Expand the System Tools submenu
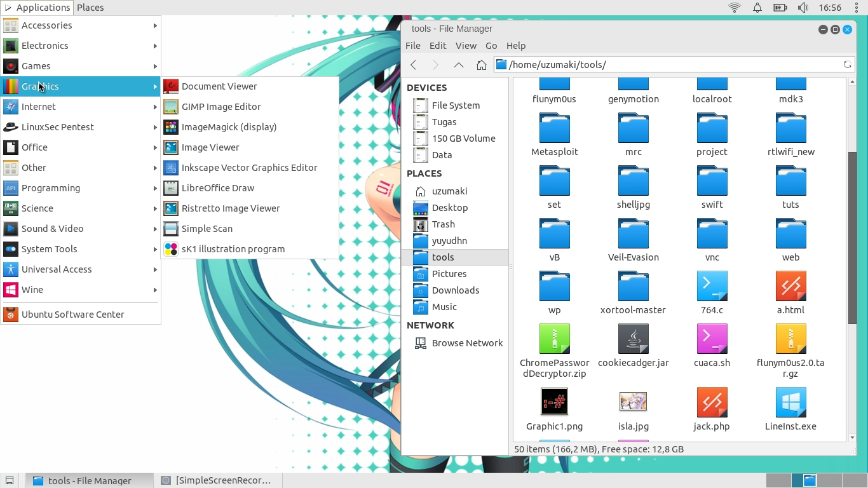 81,249
